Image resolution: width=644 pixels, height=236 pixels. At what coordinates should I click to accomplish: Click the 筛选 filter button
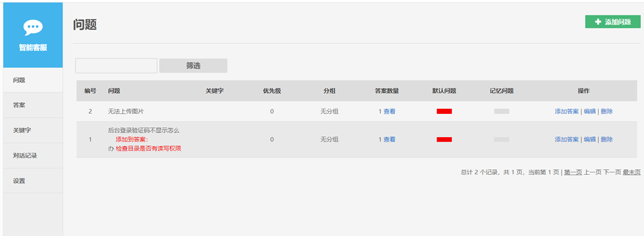193,66
